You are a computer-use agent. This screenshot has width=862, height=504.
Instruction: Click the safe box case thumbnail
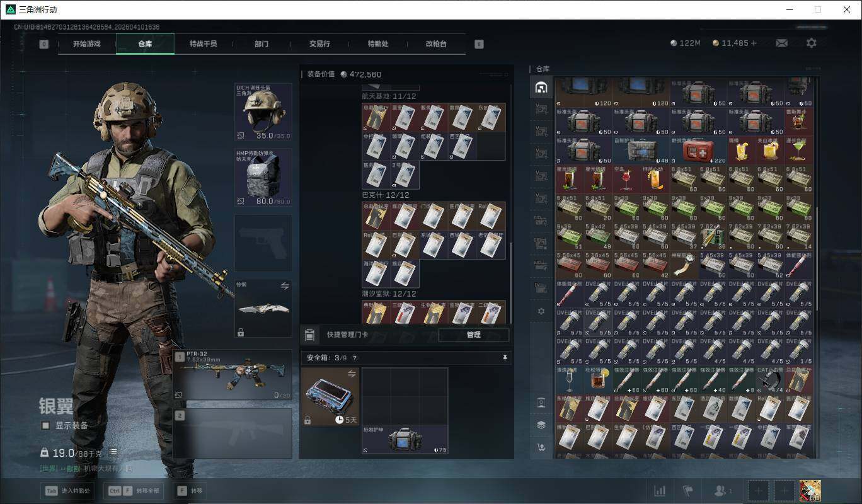point(330,396)
